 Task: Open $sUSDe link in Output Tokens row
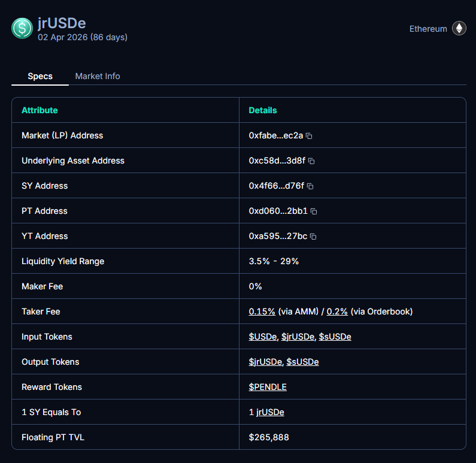(x=302, y=362)
